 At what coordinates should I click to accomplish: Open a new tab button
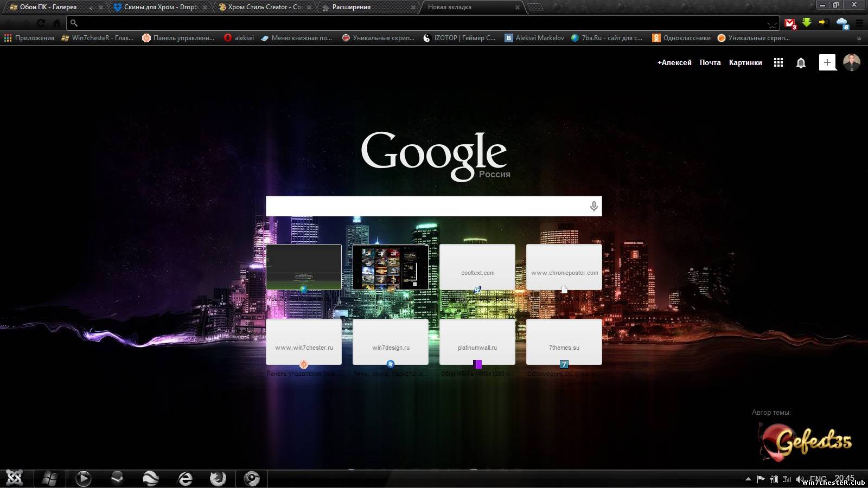click(x=535, y=7)
